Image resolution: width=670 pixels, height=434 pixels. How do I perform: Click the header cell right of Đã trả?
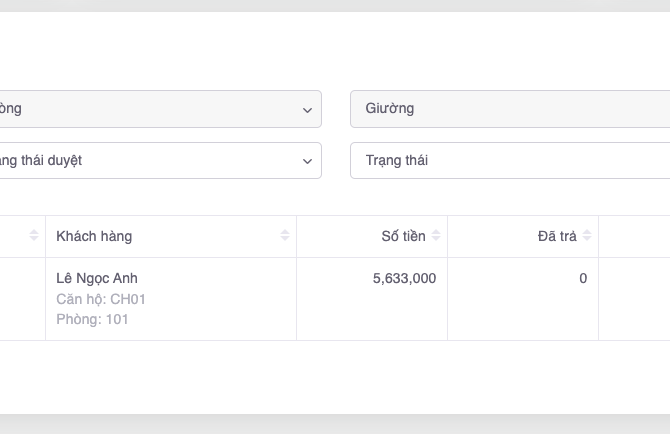click(x=634, y=236)
